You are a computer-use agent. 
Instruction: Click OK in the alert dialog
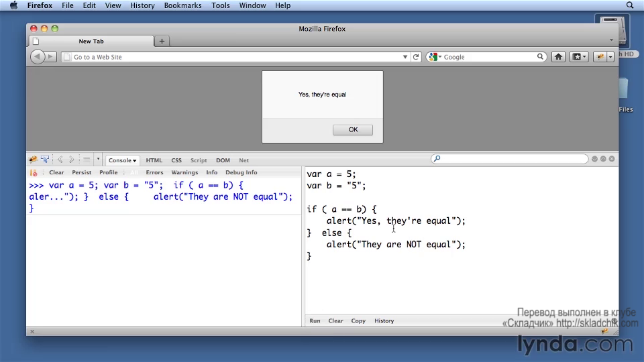click(353, 130)
